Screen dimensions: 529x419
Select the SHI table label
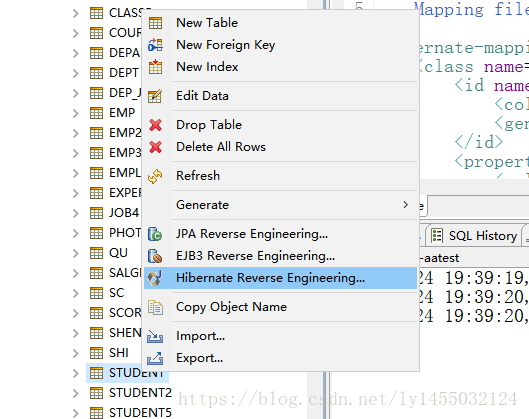(119, 353)
